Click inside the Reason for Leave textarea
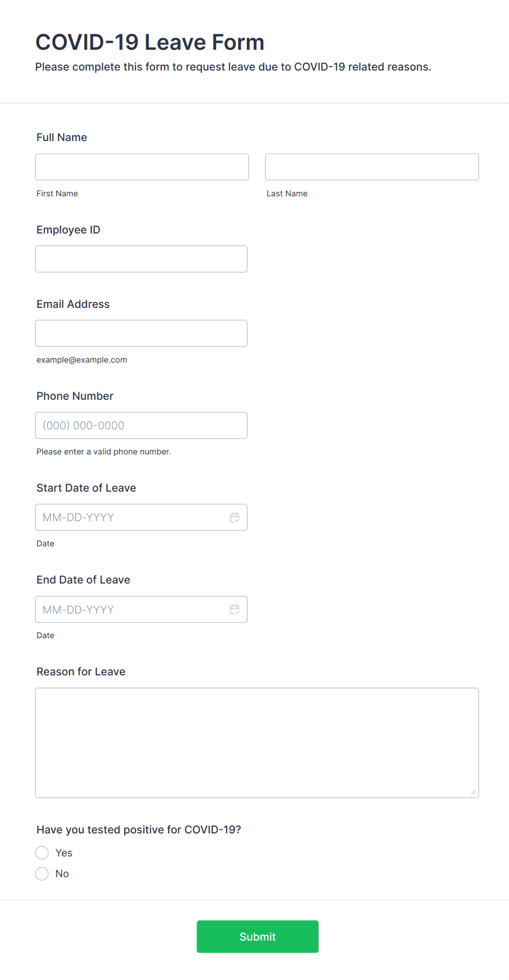Image resolution: width=509 pixels, height=980 pixels. (257, 743)
